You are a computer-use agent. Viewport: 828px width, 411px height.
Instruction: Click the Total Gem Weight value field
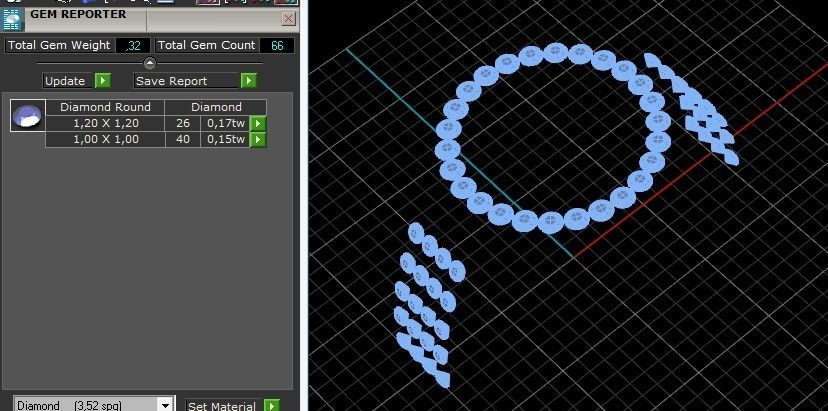[x=133, y=45]
